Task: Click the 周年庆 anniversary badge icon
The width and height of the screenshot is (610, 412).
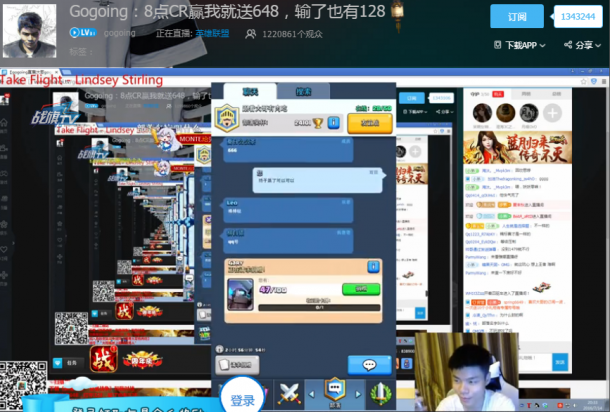Action: click(142, 359)
